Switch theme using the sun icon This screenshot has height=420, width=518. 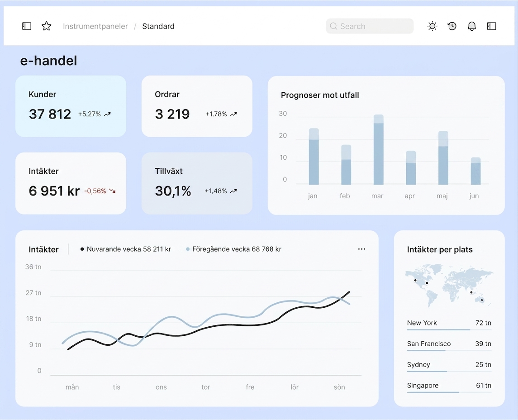click(x=432, y=26)
